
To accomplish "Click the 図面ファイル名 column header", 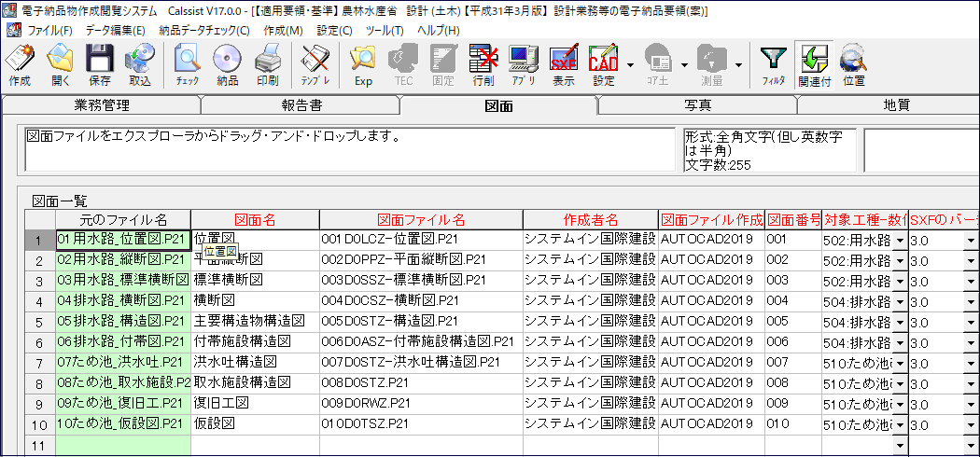I will click(421, 220).
